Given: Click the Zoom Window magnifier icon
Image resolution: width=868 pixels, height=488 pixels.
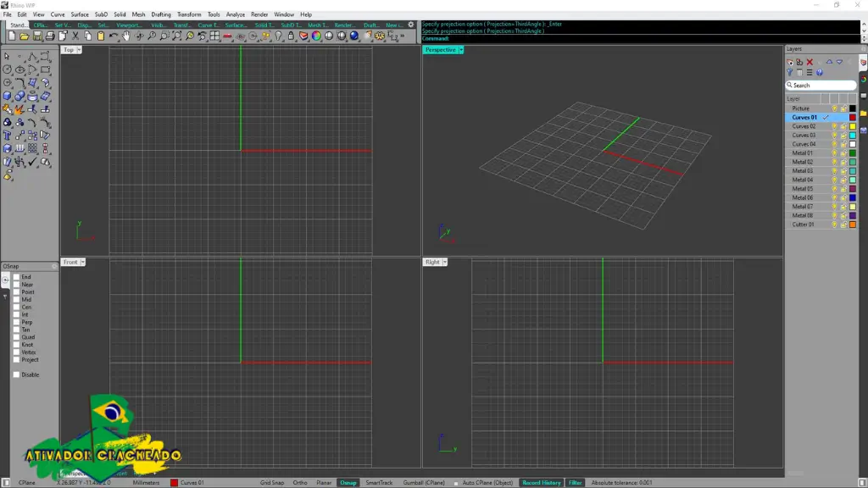Looking at the screenshot, I should pyautogui.click(x=164, y=36).
